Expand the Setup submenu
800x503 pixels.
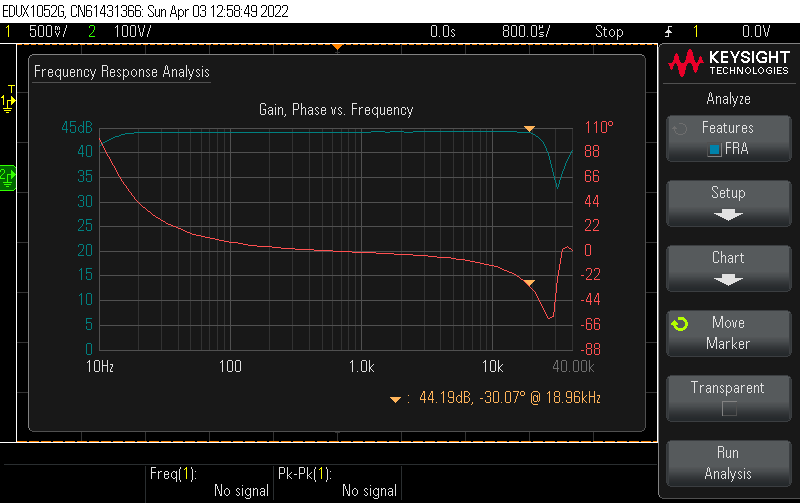728,203
